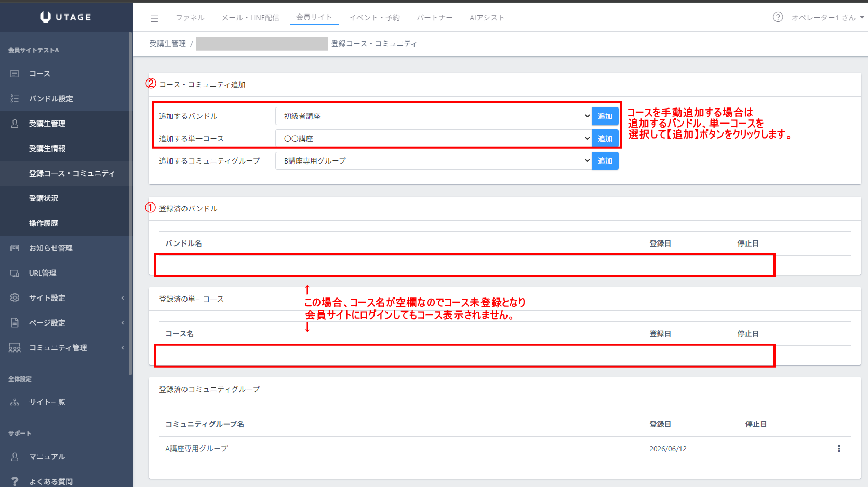
Task: Click the コミュニティ管理 people icon
Action: coord(15,348)
